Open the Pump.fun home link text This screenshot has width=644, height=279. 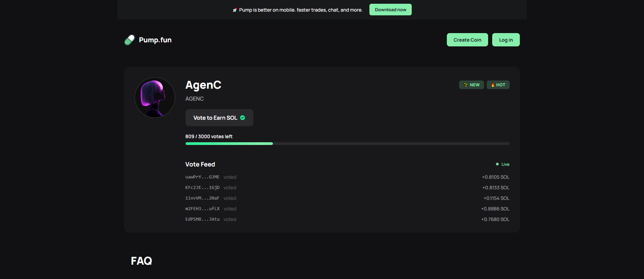click(155, 40)
